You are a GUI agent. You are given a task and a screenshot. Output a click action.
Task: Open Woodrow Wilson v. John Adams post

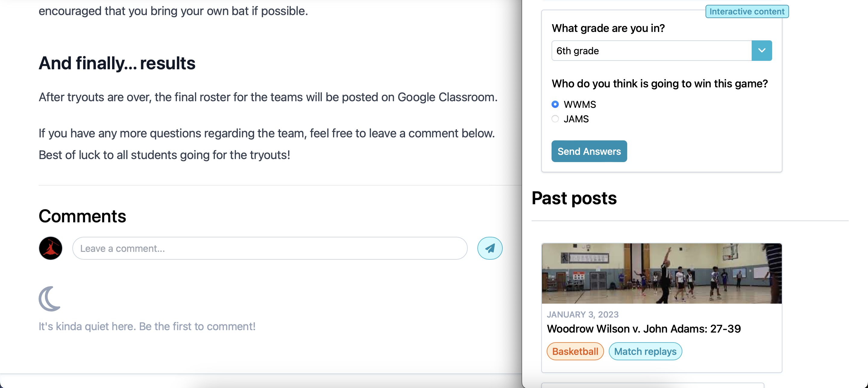point(643,328)
